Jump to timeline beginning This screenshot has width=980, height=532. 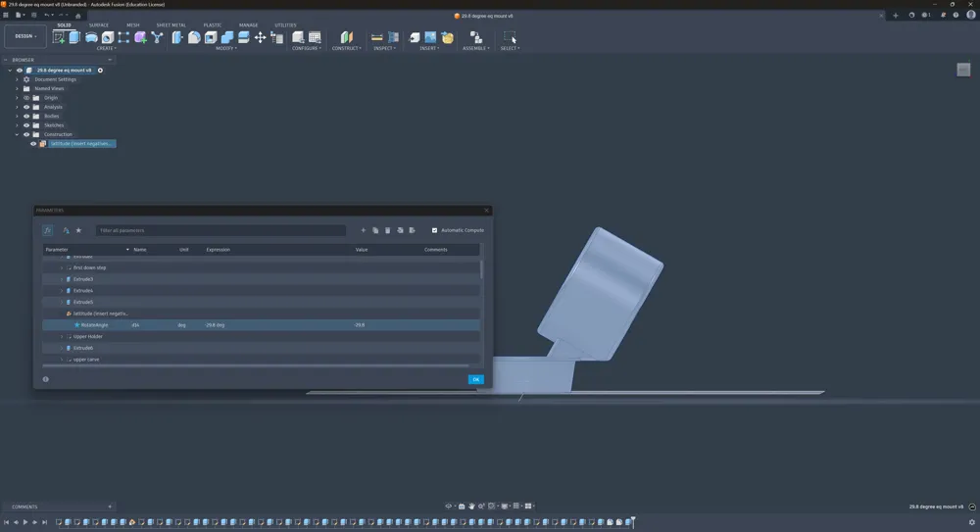click(6, 522)
